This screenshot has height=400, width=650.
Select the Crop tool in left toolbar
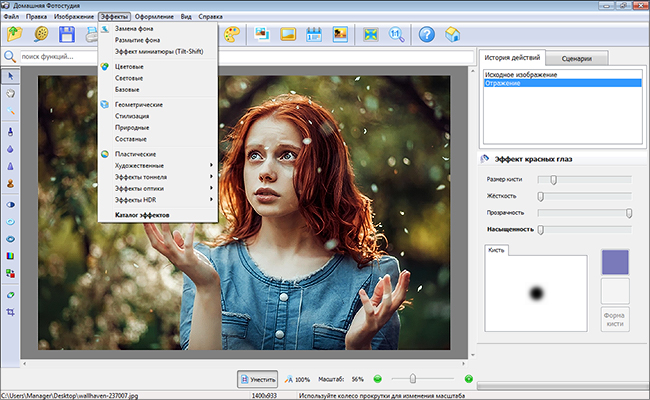[x=11, y=312]
